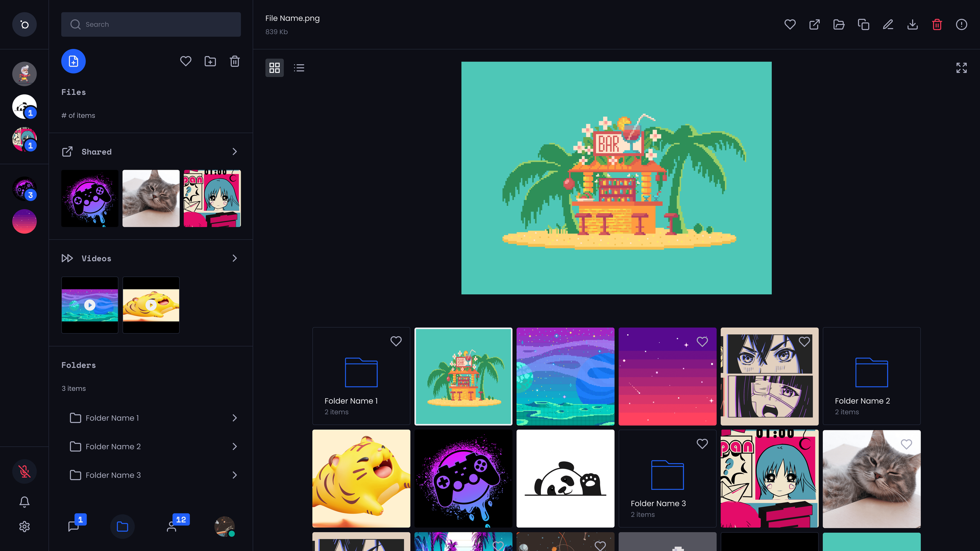
Task: Favorite Folder Name 1 using its heart
Action: (396, 341)
